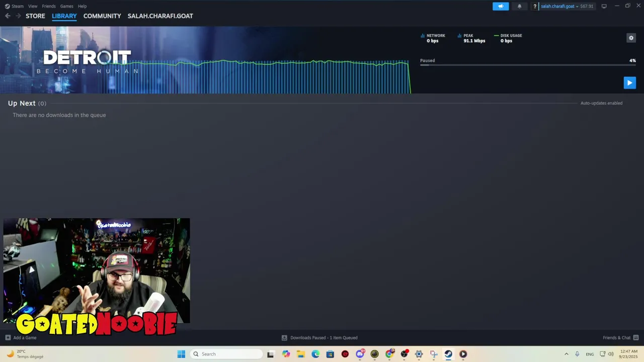Launch Copilot from the taskbar
This screenshot has width=644, height=362.
pyautogui.click(x=286, y=354)
